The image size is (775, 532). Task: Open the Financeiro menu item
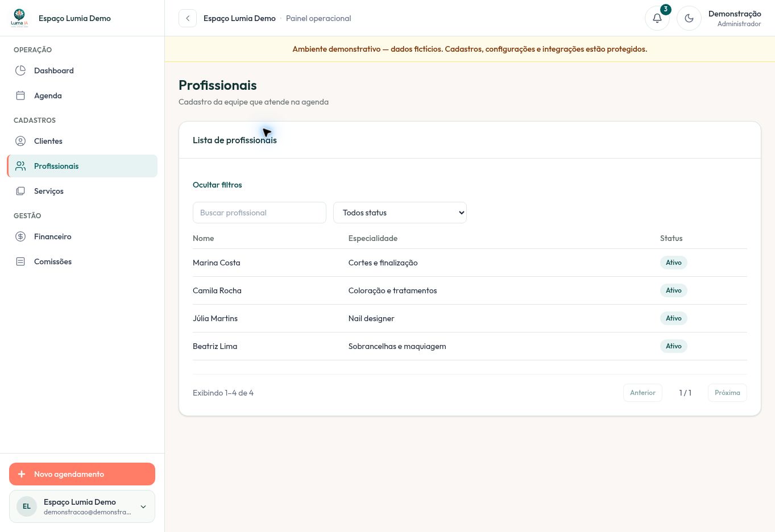(82, 236)
